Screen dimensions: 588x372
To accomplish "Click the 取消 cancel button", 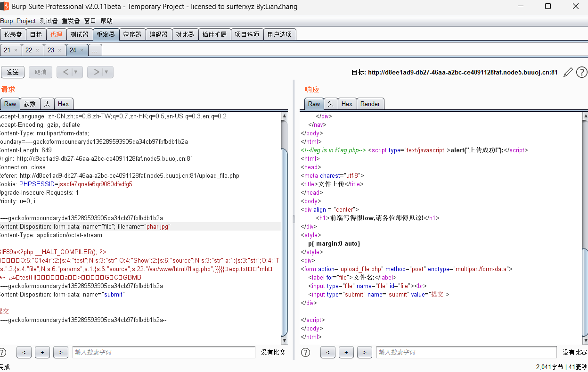I will pyautogui.click(x=41, y=72).
